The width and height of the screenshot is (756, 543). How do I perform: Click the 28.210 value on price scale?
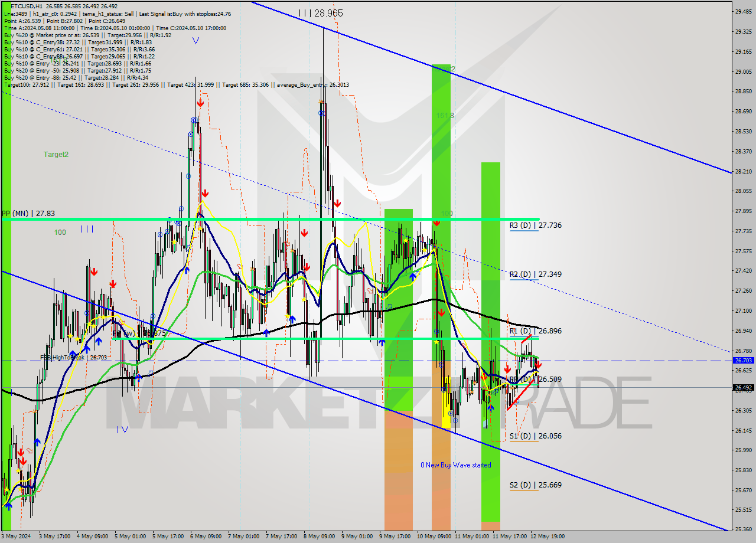[x=743, y=171]
